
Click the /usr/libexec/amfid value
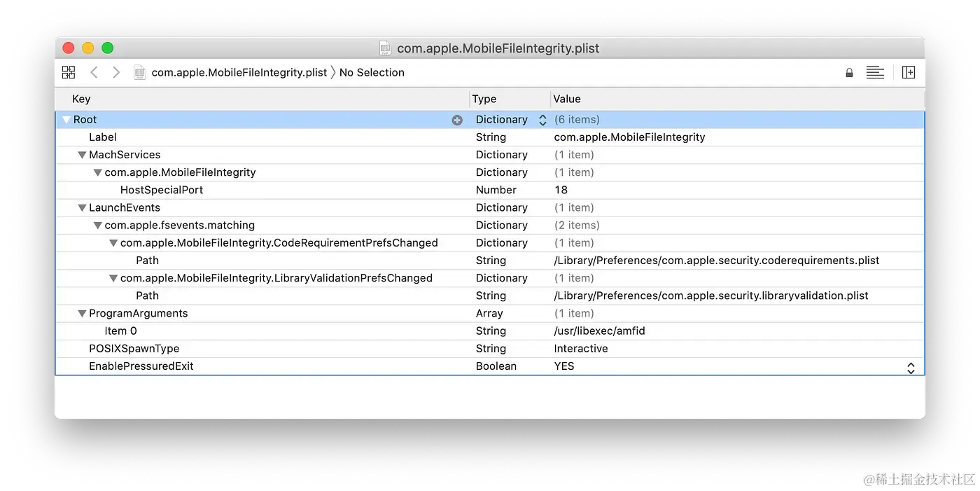pos(600,331)
